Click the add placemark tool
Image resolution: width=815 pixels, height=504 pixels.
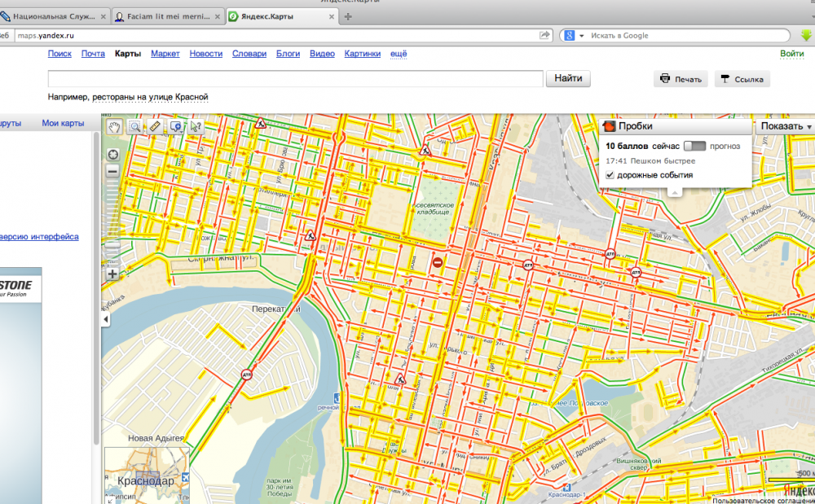[175, 126]
